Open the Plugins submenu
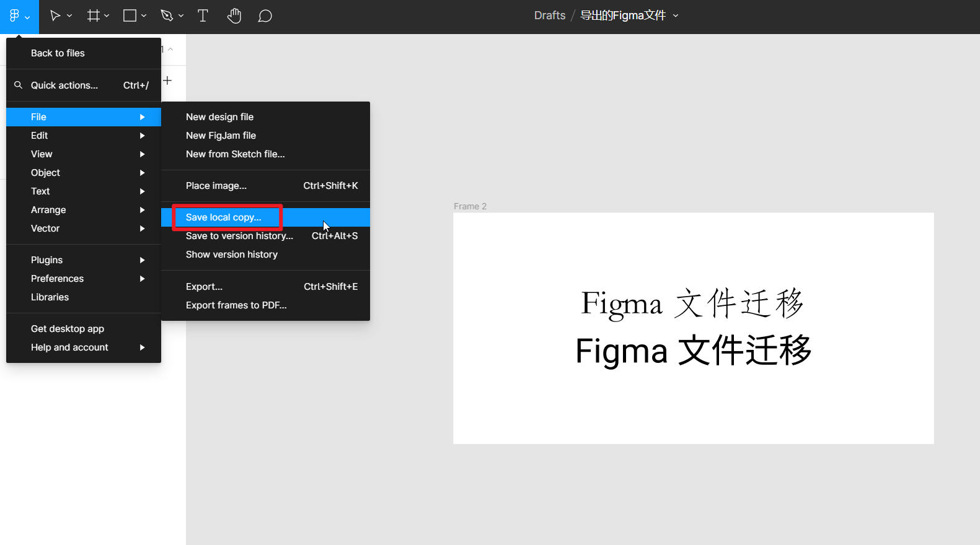 click(84, 260)
